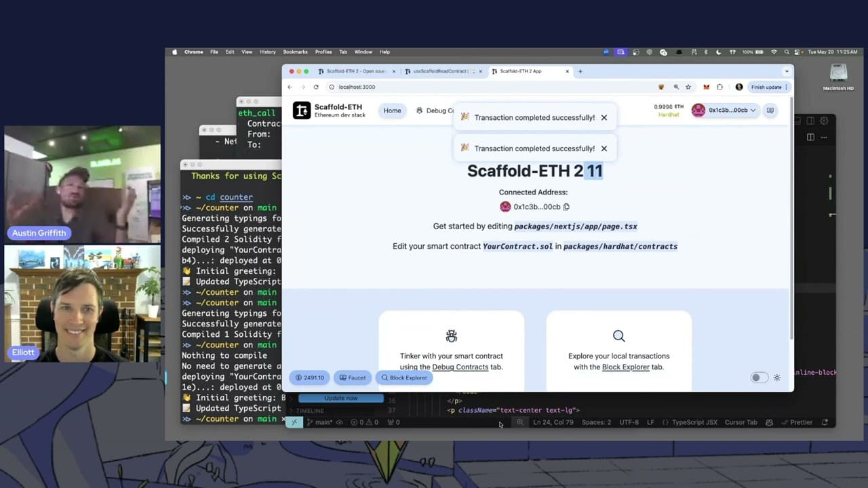This screenshot has width=868, height=488.
Task: Open the MetaMask fox extension
Action: click(706, 87)
